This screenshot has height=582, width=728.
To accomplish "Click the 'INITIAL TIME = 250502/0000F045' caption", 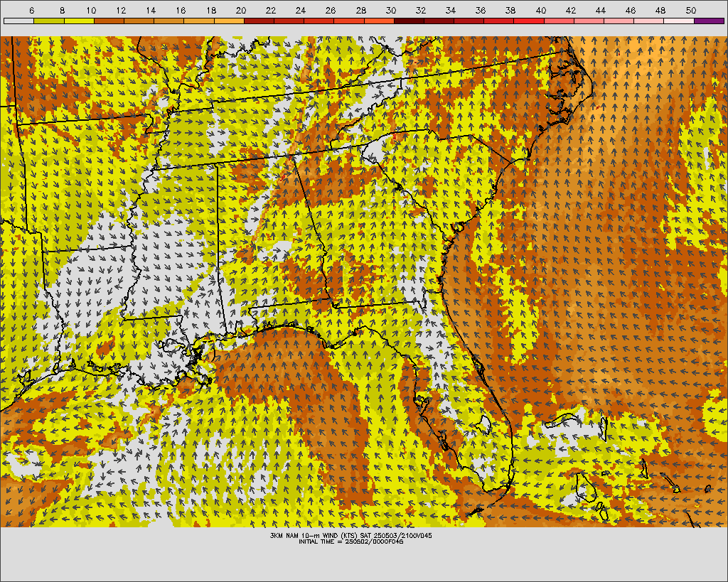I will click(x=351, y=541).
